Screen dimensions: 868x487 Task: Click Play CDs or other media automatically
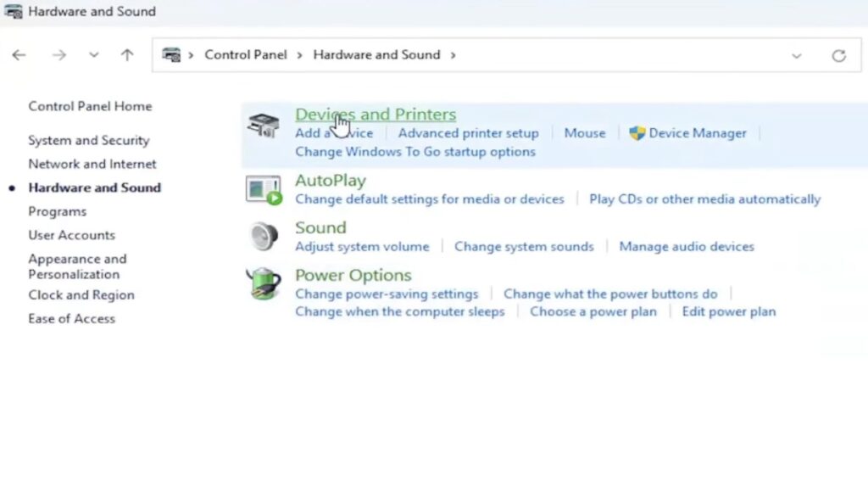pyautogui.click(x=704, y=199)
